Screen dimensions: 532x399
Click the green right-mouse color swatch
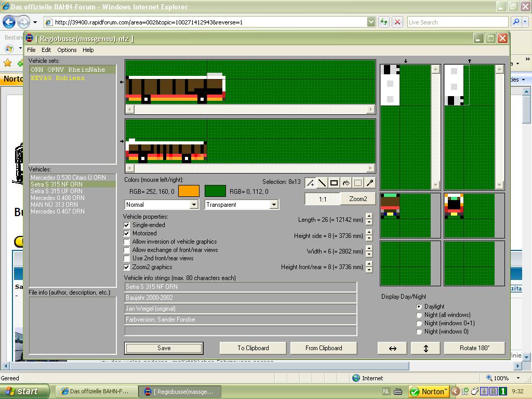click(x=215, y=191)
